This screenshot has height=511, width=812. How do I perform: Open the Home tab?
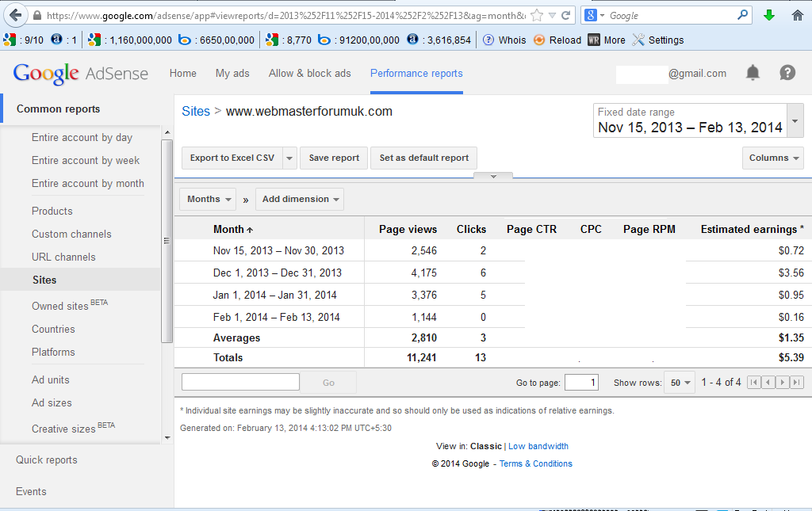[x=183, y=74]
